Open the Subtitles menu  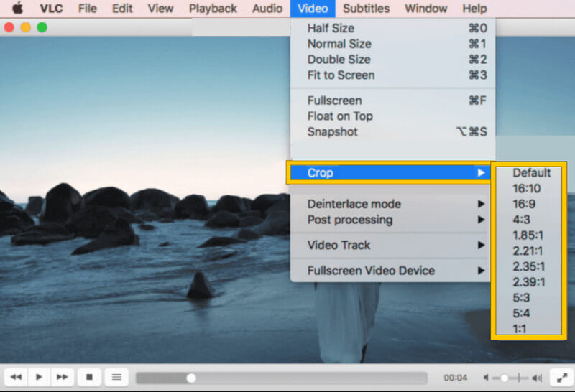(x=366, y=9)
